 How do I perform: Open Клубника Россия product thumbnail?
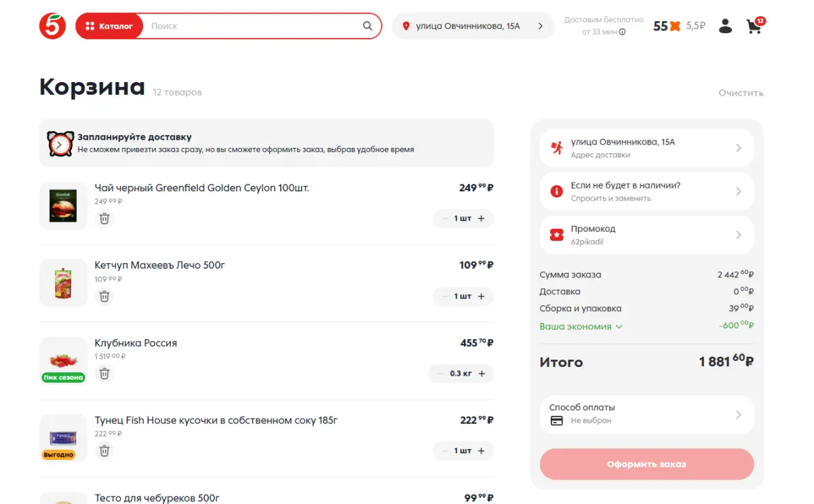[x=63, y=360]
